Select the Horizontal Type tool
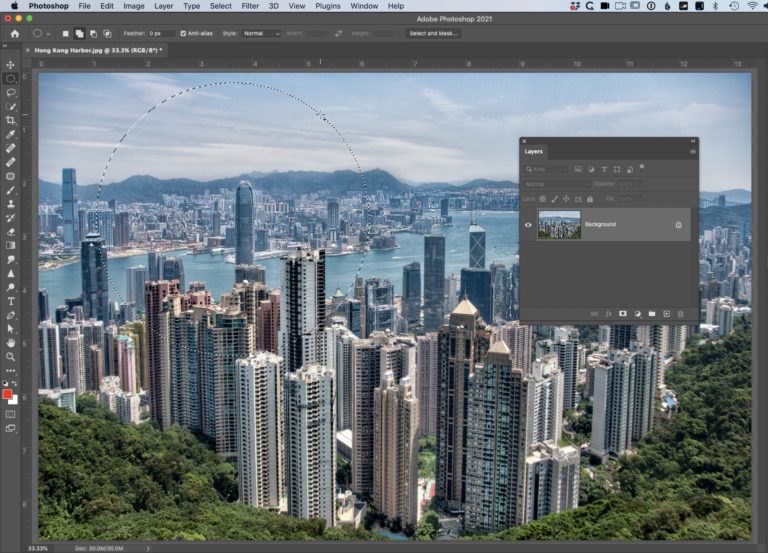The width and height of the screenshot is (768, 553). pyautogui.click(x=10, y=301)
